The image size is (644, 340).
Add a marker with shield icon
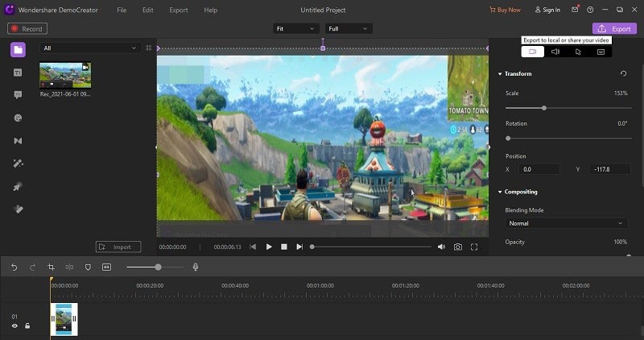pyautogui.click(x=88, y=267)
